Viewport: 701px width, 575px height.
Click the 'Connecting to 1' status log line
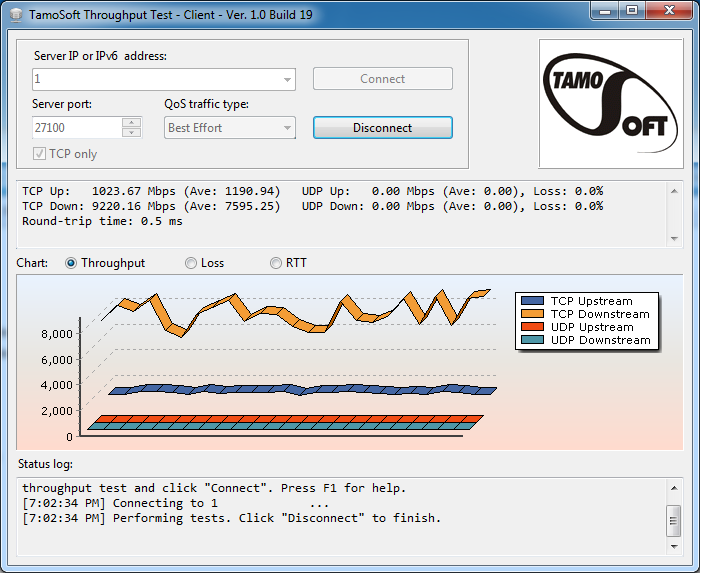pos(176,503)
